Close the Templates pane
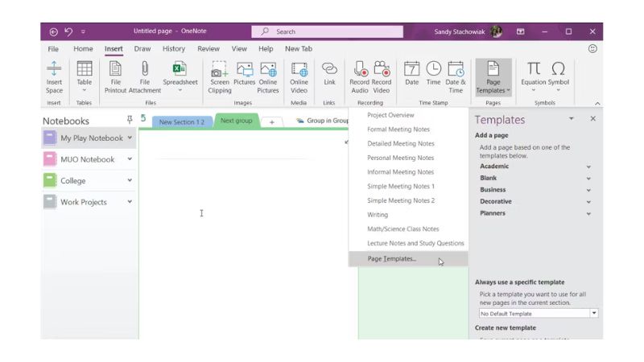Image resolution: width=644 pixels, height=362 pixels. click(592, 118)
